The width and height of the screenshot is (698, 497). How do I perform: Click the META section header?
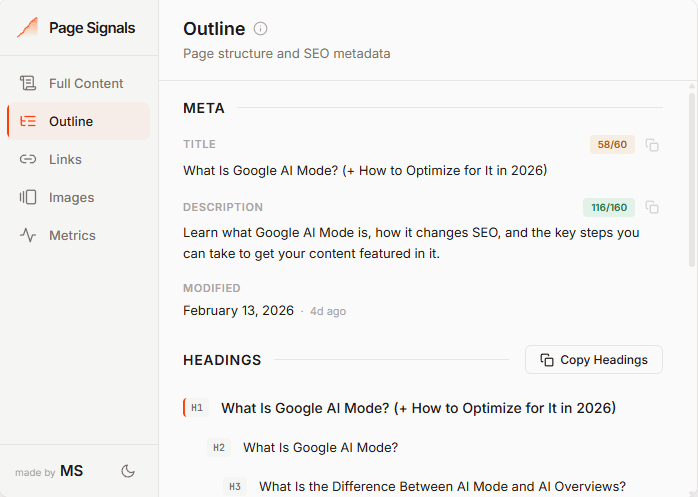point(204,108)
